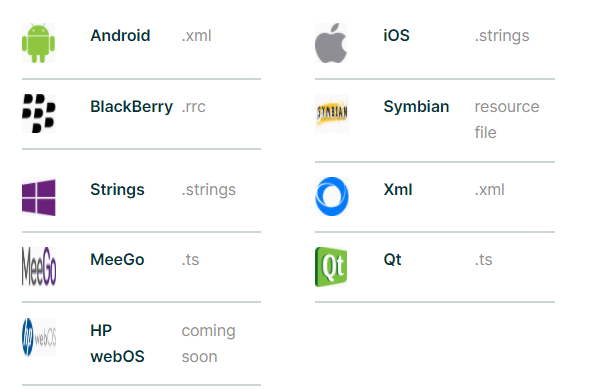Click the green Android robot icon
590x389 pixels.
[38, 43]
